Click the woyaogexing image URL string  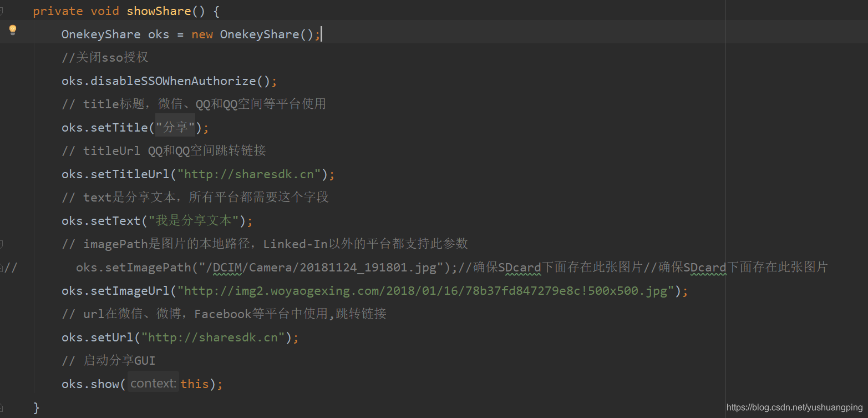(425, 291)
